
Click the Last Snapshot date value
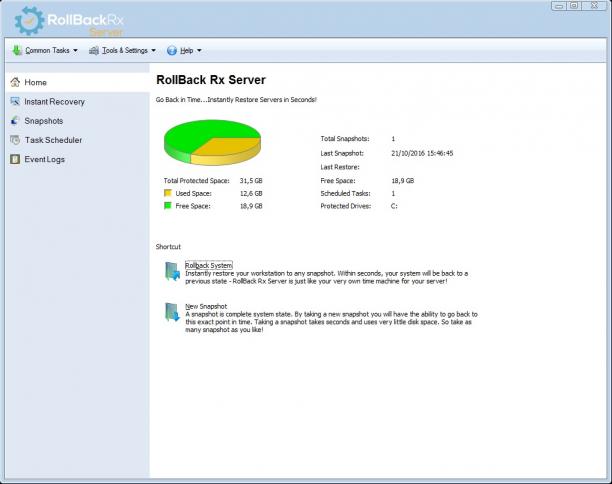tap(422, 153)
